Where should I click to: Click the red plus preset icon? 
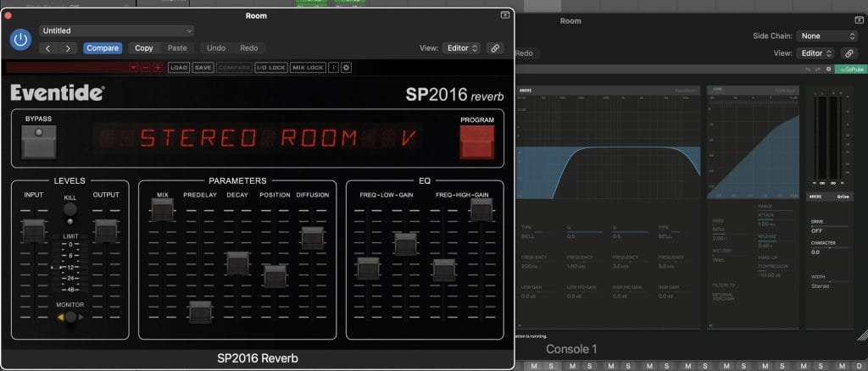(x=158, y=67)
